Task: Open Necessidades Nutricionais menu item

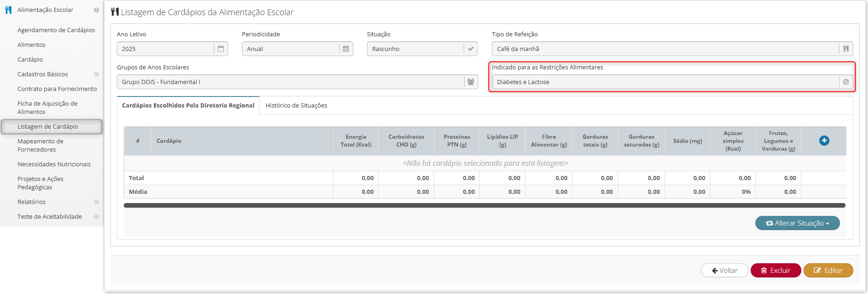Action: pyautogui.click(x=54, y=164)
